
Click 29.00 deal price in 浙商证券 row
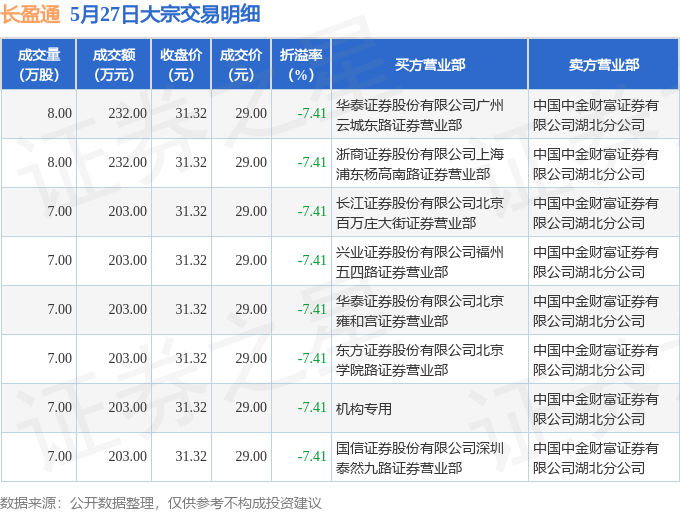[251, 162]
